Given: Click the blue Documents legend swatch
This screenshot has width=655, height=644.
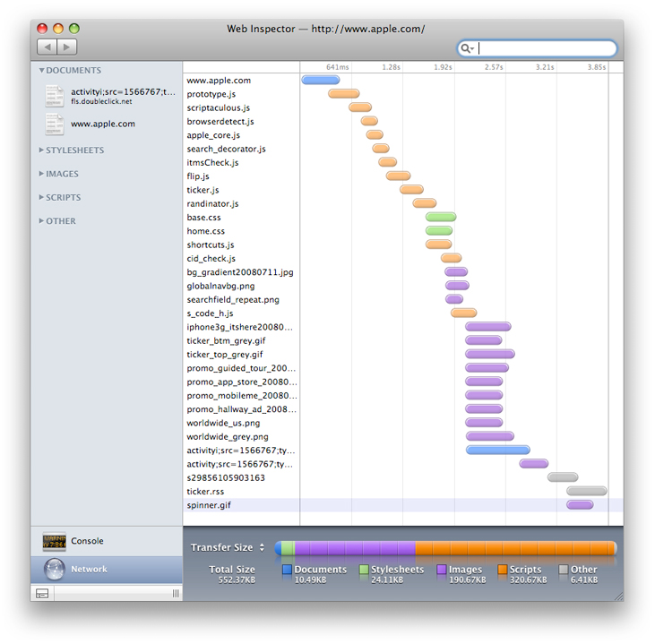Looking at the screenshot, I should [x=287, y=570].
